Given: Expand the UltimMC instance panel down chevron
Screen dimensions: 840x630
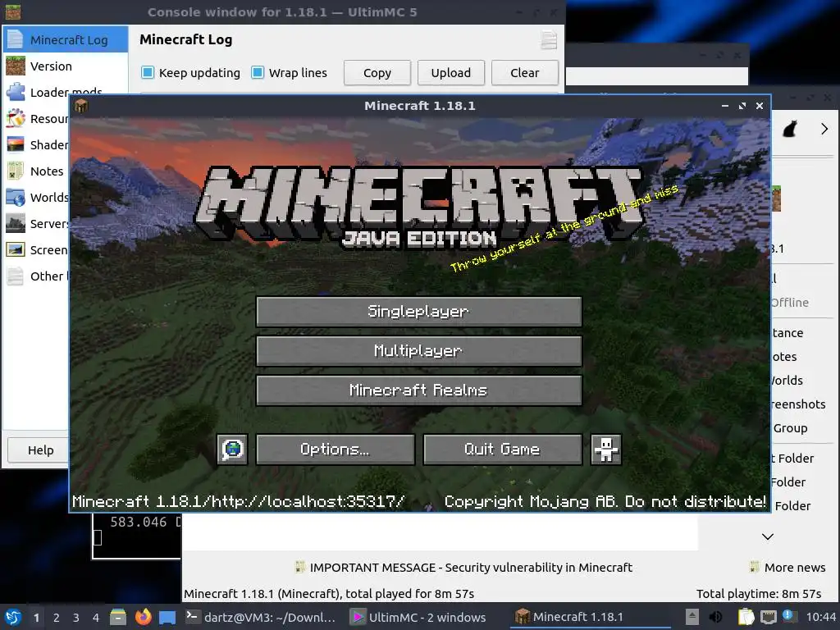Looking at the screenshot, I should click(768, 536).
